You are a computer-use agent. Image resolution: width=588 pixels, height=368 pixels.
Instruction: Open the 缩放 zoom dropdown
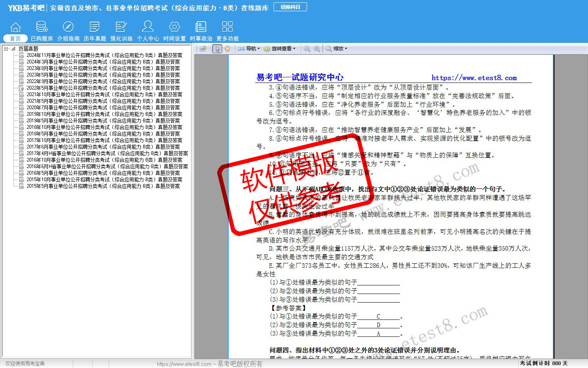tap(337, 49)
